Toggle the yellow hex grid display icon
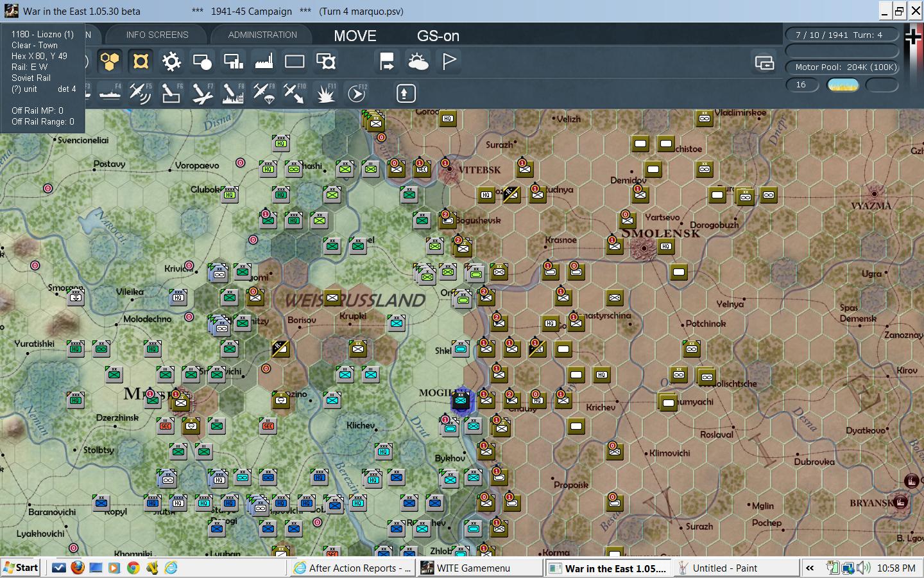The height and width of the screenshot is (578, 924). (x=110, y=62)
